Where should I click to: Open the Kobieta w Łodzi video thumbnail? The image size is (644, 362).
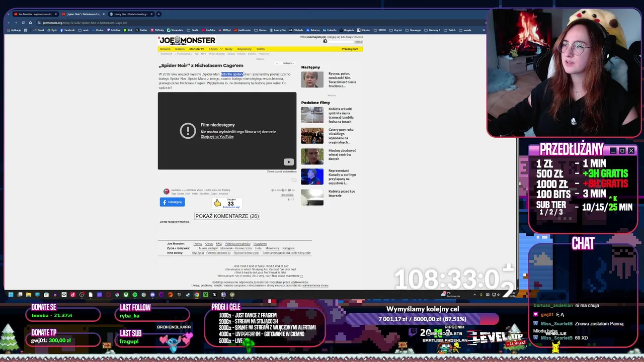coord(312,115)
